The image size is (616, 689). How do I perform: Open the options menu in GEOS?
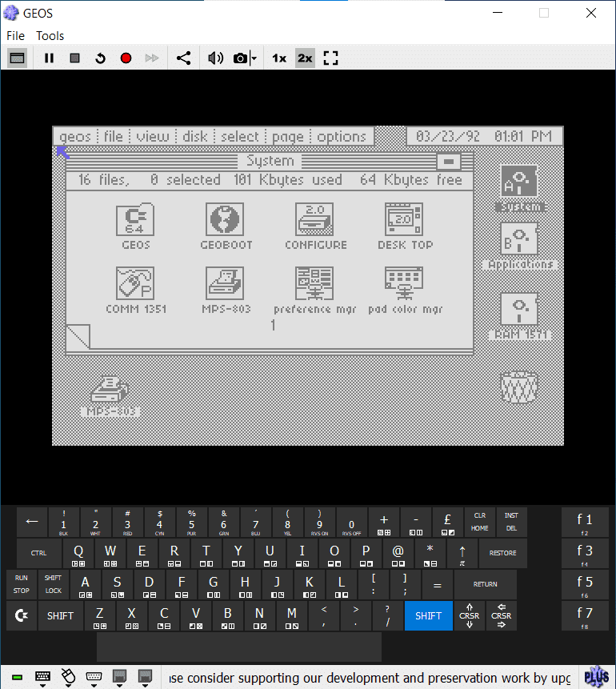coord(342,136)
